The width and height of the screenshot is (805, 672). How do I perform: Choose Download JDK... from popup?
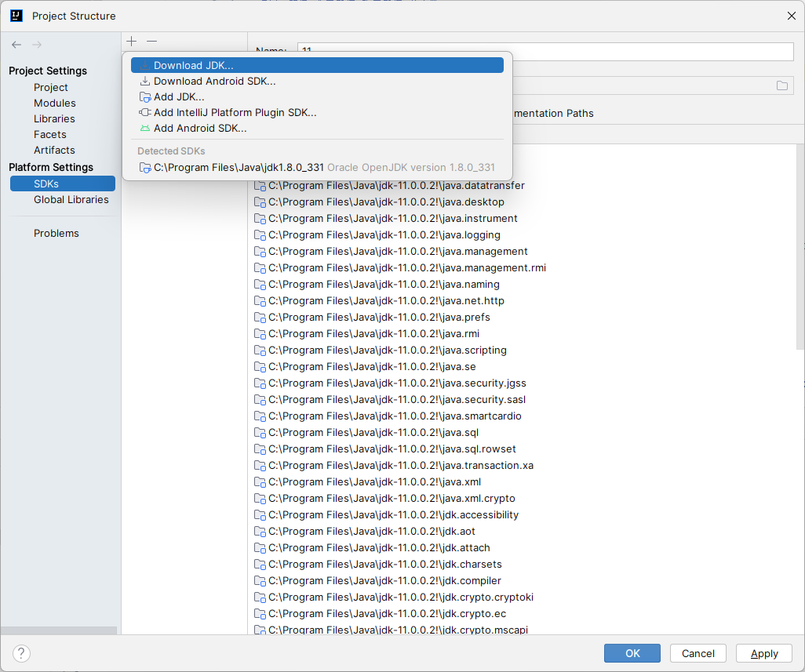[317, 65]
